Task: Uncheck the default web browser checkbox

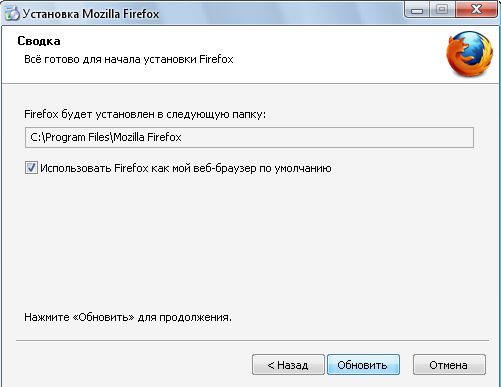Action: 31,168
